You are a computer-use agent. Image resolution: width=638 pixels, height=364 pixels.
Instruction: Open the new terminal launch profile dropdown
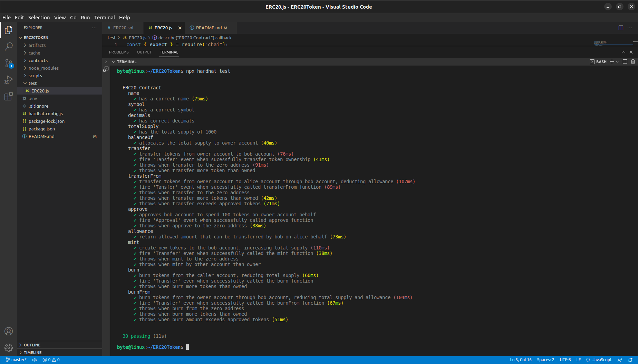click(617, 62)
